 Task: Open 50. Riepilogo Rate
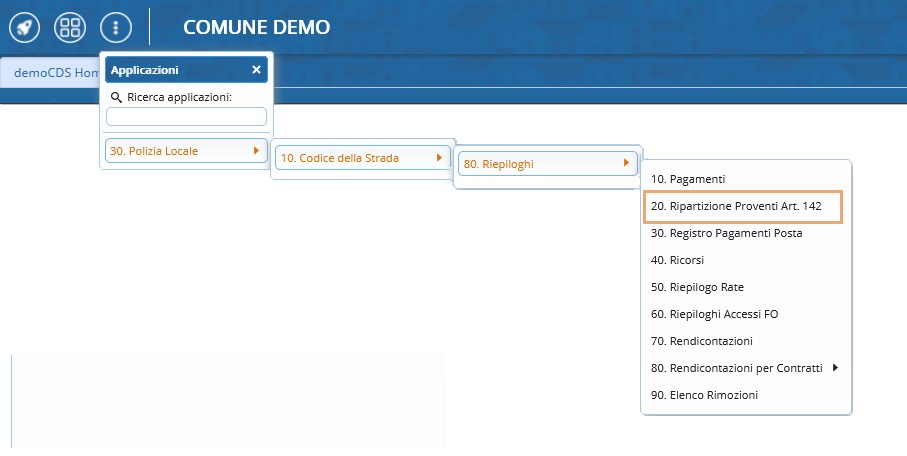tap(697, 287)
